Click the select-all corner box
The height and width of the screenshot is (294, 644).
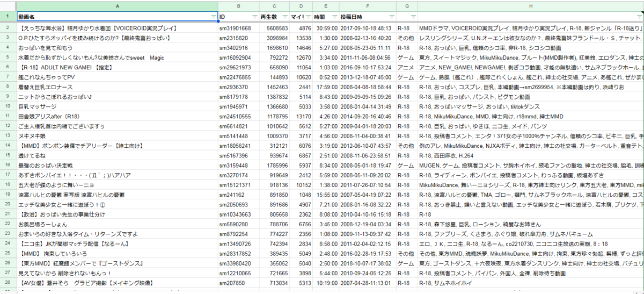(x=8, y=5)
